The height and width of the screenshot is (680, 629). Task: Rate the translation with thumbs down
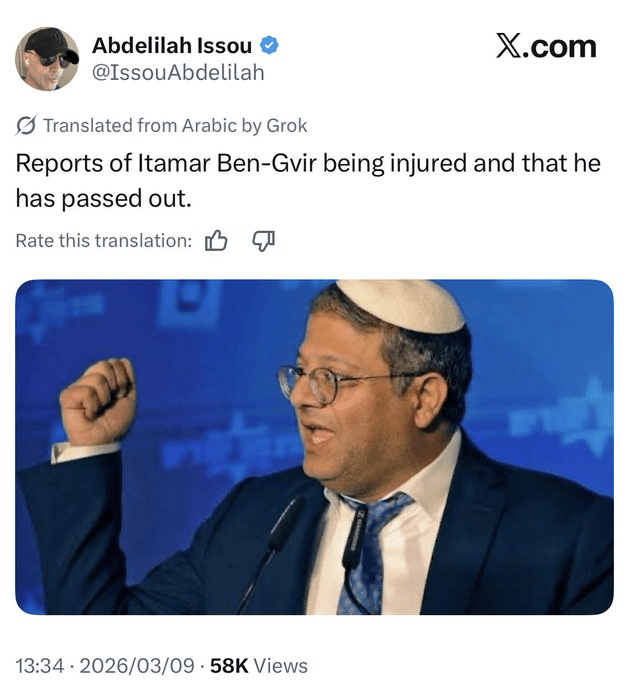[264, 241]
